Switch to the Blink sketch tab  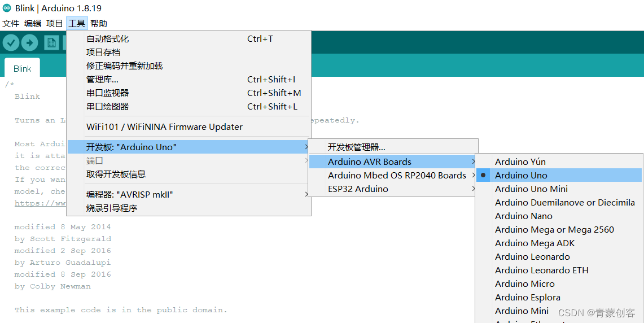point(22,69)
